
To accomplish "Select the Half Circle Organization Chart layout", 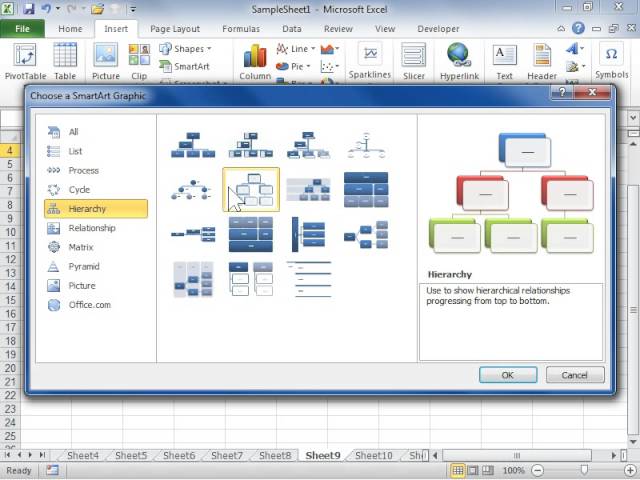I will (366, 145).
